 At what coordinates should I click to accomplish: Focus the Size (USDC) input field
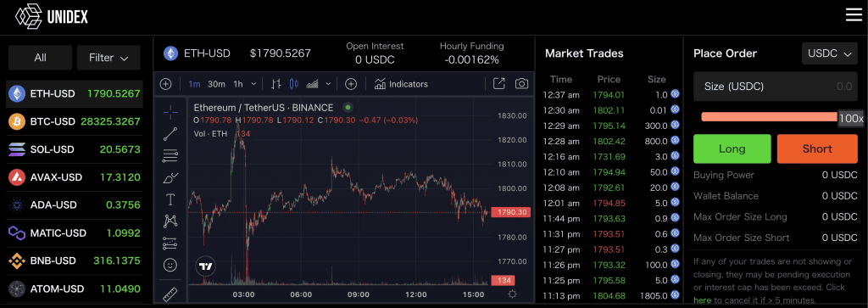776,87
